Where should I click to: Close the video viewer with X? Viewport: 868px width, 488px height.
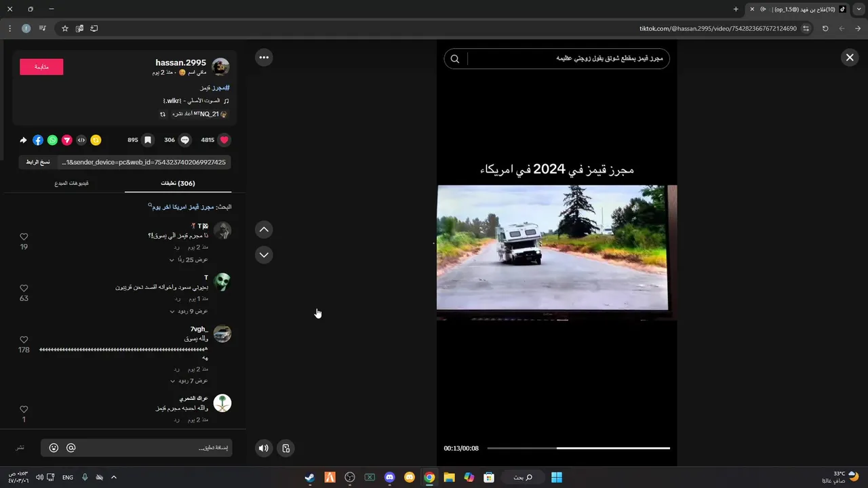click(x=849, y=58)
